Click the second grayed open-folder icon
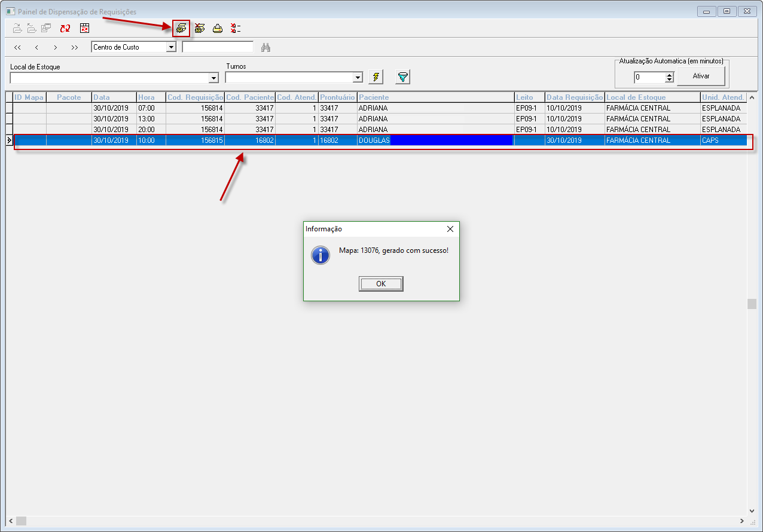The width and height of the screenshot is (763, 532). (32, 28)
